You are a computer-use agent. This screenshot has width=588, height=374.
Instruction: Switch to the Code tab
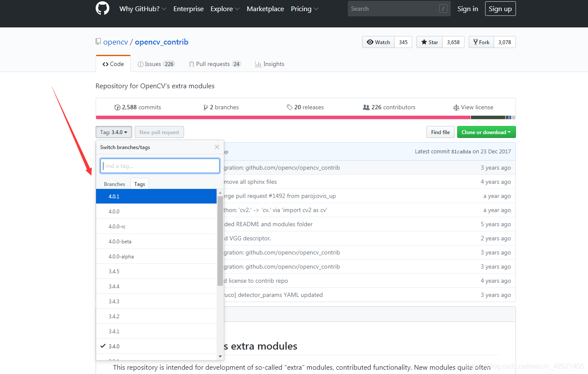pyautogui.click(x=113, y=64)
